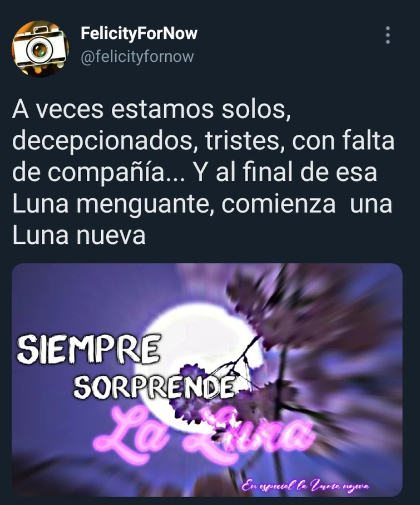Click the last tweet line "Luna nueva"

79,236
